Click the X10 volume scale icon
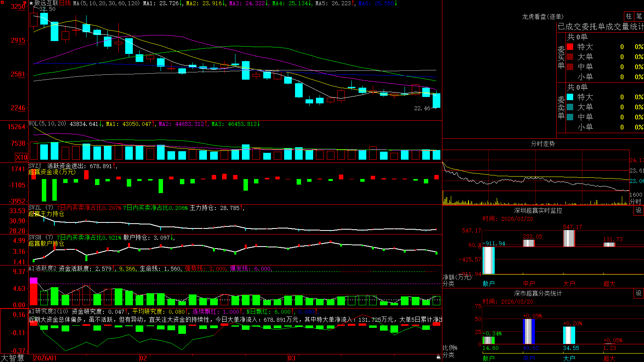 click(x=21, y=157)
